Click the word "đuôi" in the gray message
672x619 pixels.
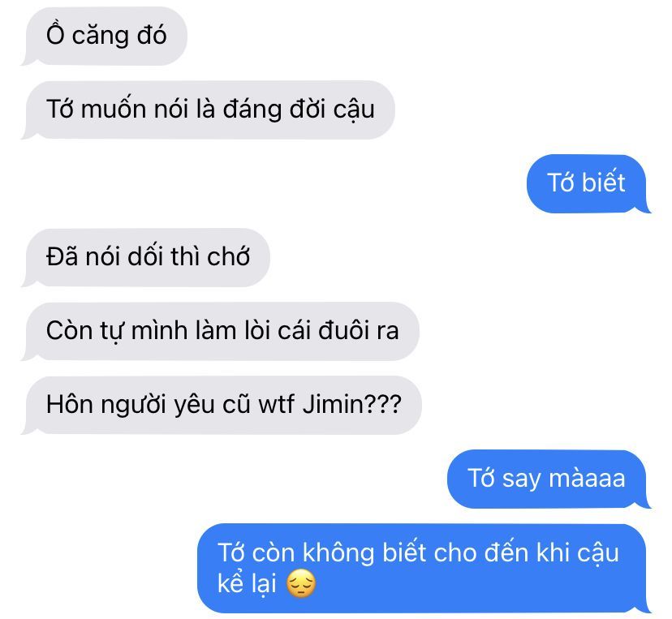pos(344,331)
